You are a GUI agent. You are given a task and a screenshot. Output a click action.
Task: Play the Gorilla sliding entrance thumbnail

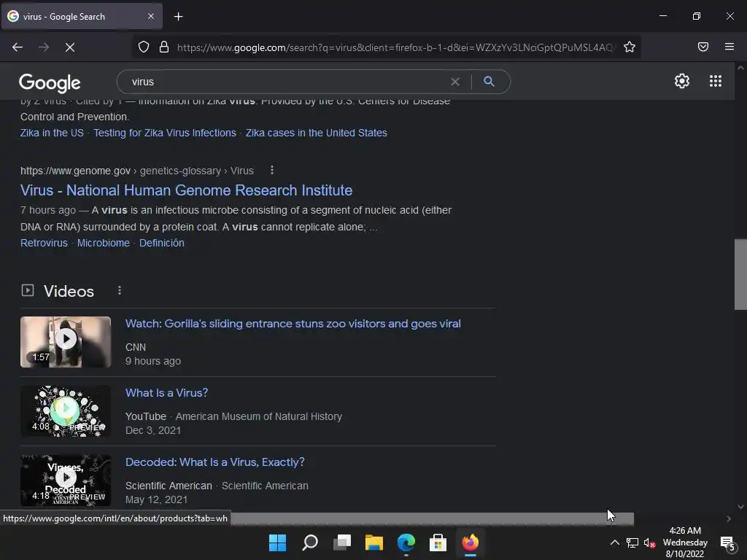66,342
